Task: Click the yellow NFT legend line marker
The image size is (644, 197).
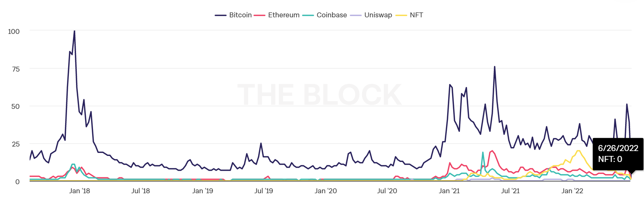Action: pos(401,15)
